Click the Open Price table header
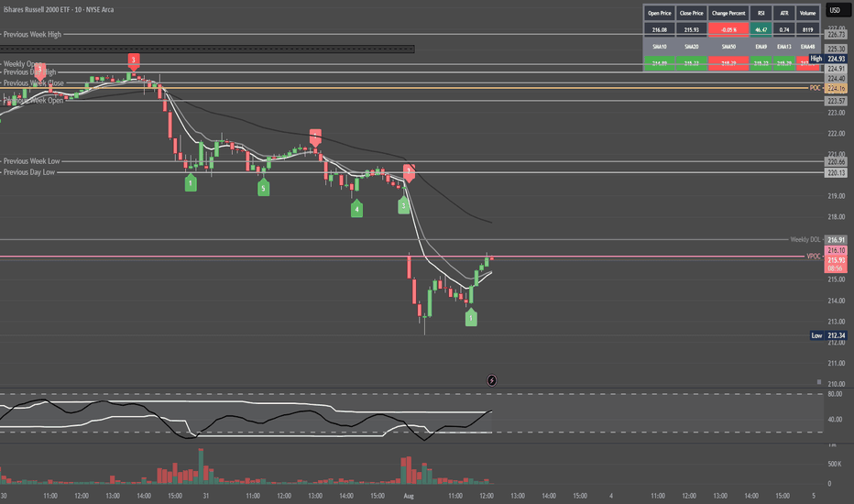This screenshot has height=504, width=854. pyautogui.click(x=660, y=13)
